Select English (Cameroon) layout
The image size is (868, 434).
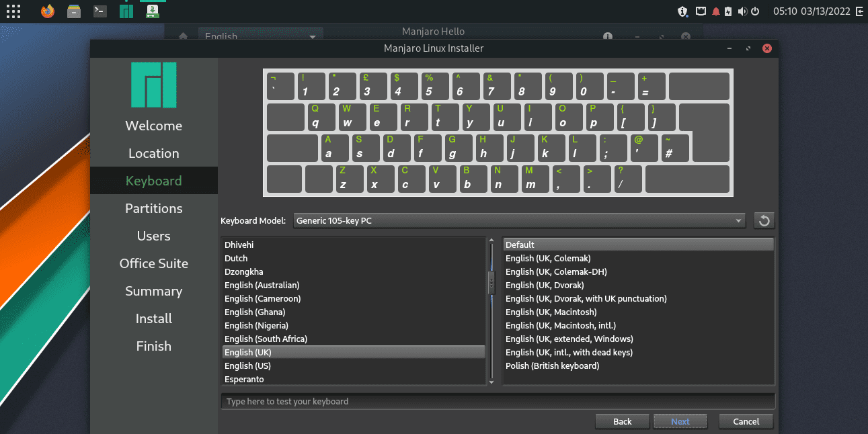pyautogui.click(x=354, y=298)
